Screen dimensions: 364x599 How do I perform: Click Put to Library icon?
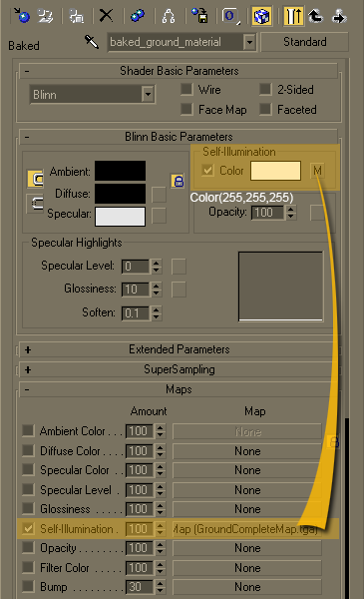[199, 16]
